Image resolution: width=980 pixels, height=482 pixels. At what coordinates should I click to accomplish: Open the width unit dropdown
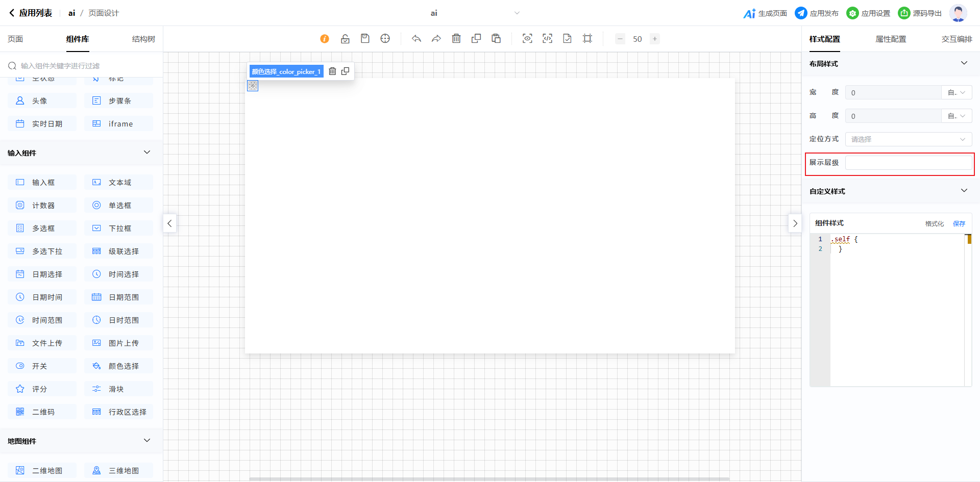coord(957,92)
